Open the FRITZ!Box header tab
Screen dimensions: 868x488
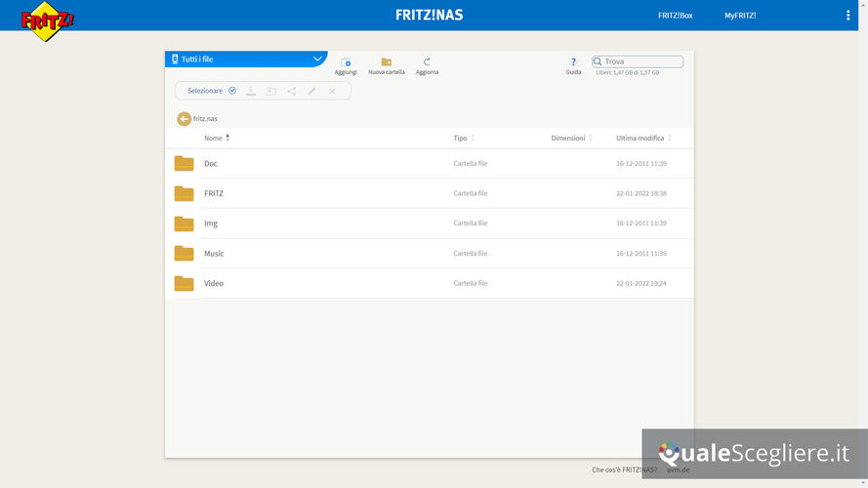click(675, 16)
